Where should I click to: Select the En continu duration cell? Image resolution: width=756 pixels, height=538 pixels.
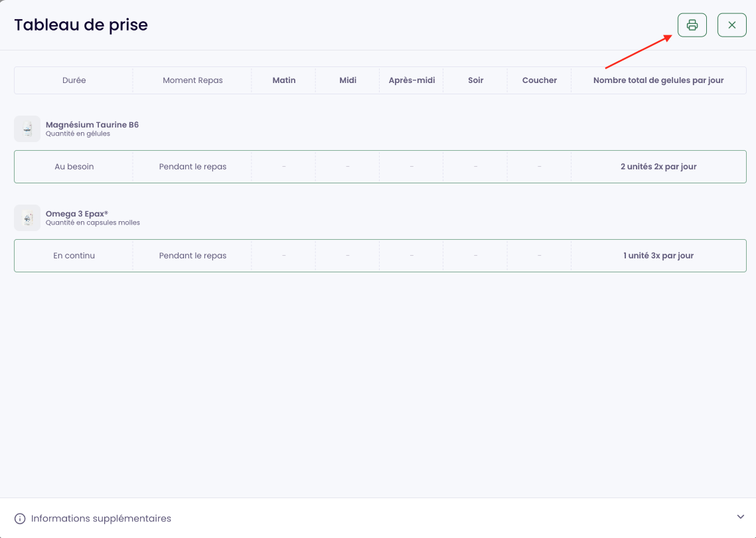(x=74, y=256)
